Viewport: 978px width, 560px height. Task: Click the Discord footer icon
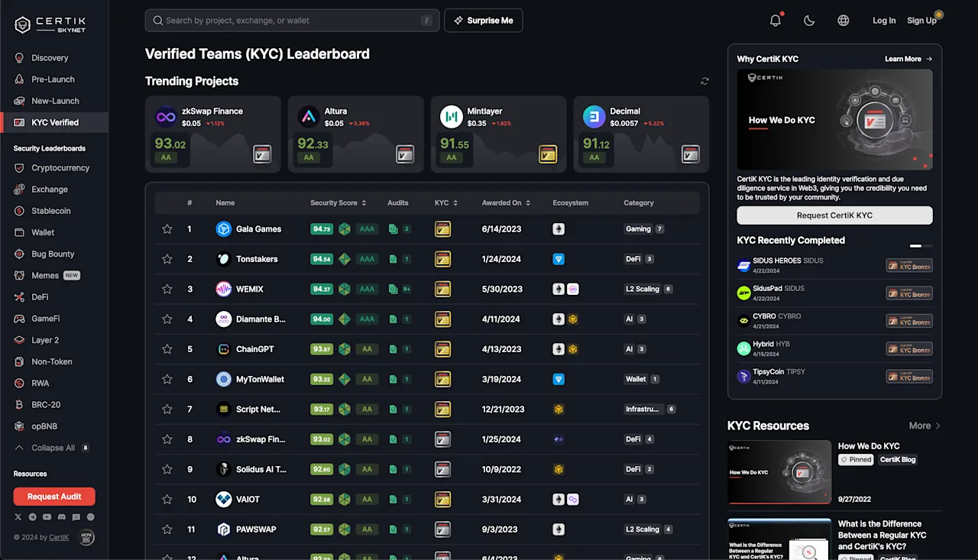coord(62,517)
